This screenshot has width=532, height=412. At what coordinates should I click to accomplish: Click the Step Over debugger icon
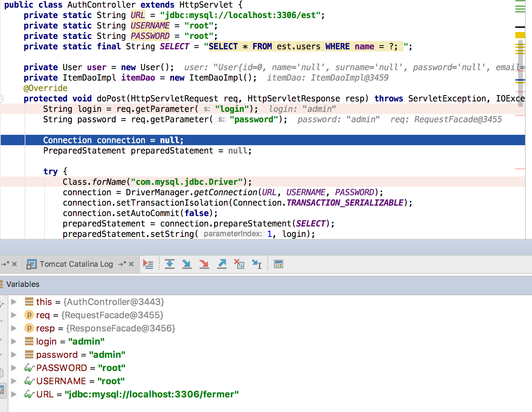point(170,264)
